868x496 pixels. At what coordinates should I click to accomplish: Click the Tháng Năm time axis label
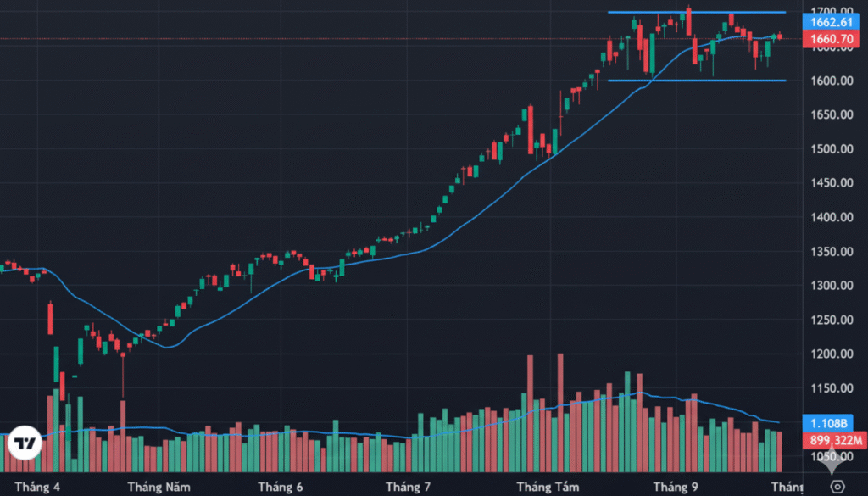159,487
